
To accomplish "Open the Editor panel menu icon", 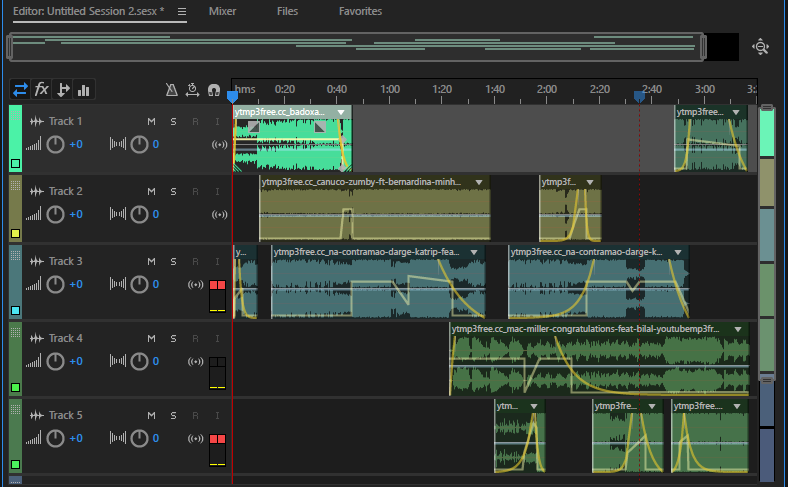I will coord(181,12).
